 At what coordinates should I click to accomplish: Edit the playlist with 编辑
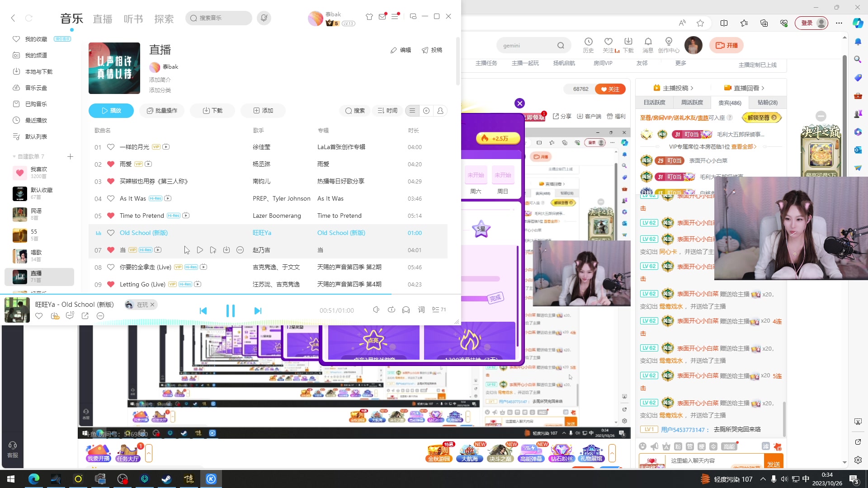coord(401,50)
